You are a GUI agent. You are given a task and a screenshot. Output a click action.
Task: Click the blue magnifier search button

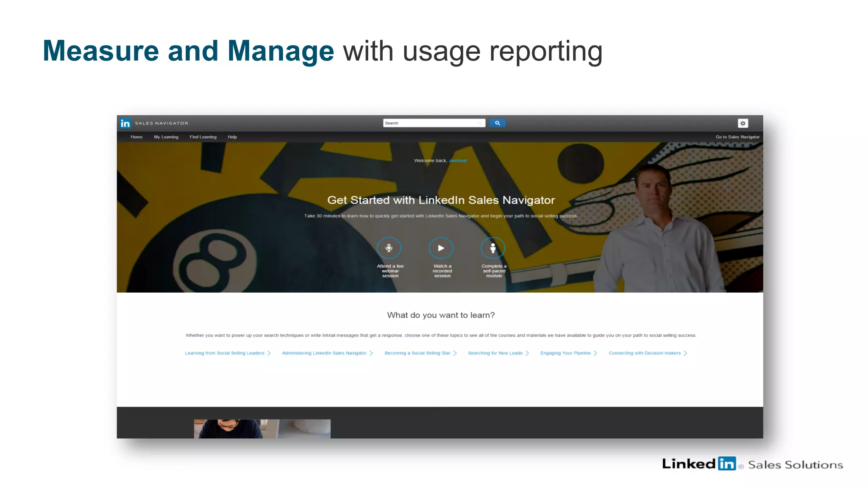pos(497,123)
